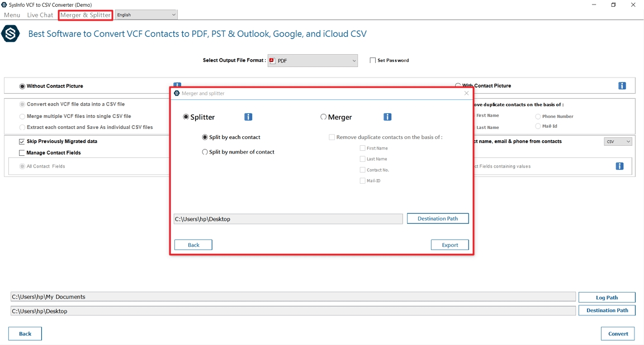Click info icon beside Fields containing values
Viewport: 644px width, 345px height.
[619, 166]
